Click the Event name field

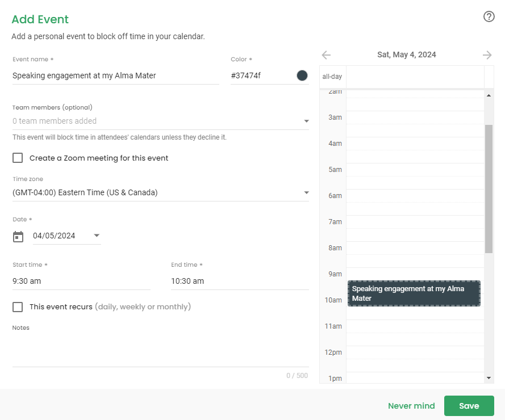point(114,75)
